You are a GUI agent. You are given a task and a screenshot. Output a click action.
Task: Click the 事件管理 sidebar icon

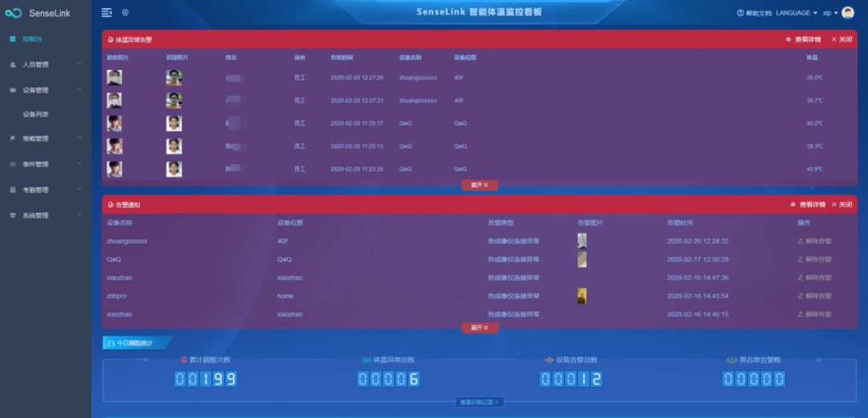(13, 165)
